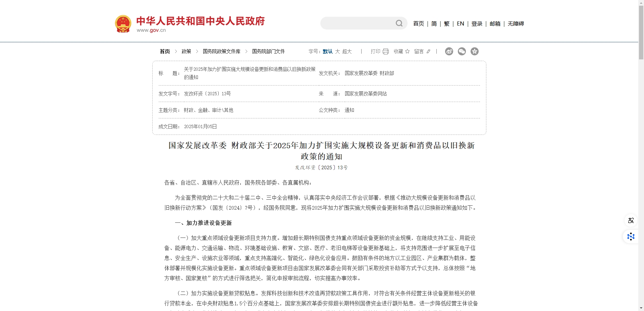Open the translate floating icon
This screenshot has height=311, width=644.
click(x=631, y=220)
